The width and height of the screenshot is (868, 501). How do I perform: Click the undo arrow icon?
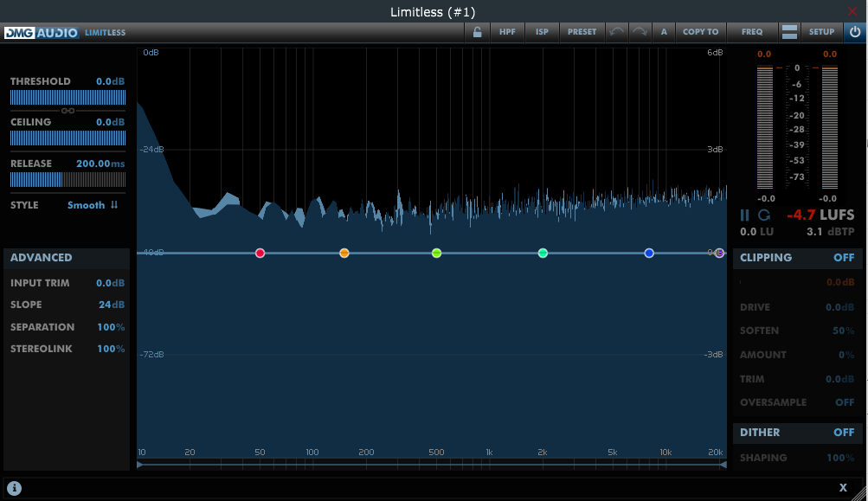coord(617,32)
